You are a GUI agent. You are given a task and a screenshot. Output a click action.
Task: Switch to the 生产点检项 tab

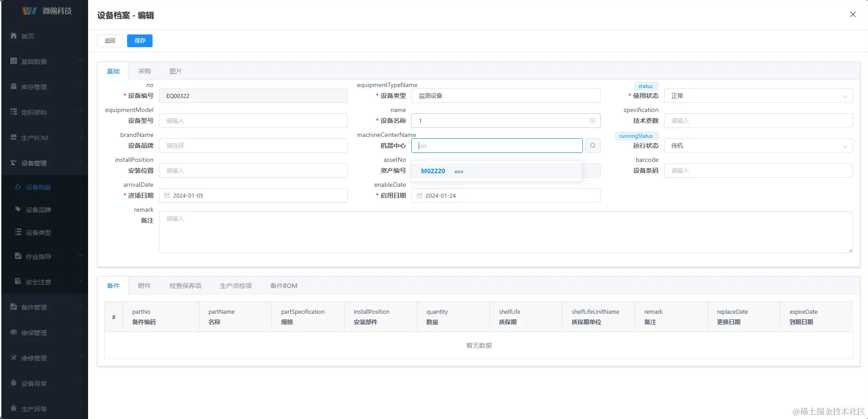click(x=236, y=286)
